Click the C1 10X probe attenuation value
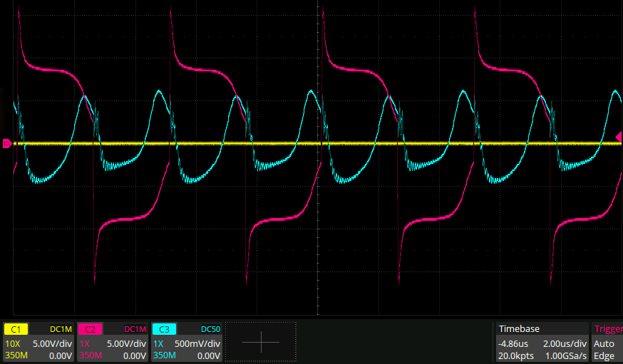This screenshot has height=364, width=623. tap(14, 343)
